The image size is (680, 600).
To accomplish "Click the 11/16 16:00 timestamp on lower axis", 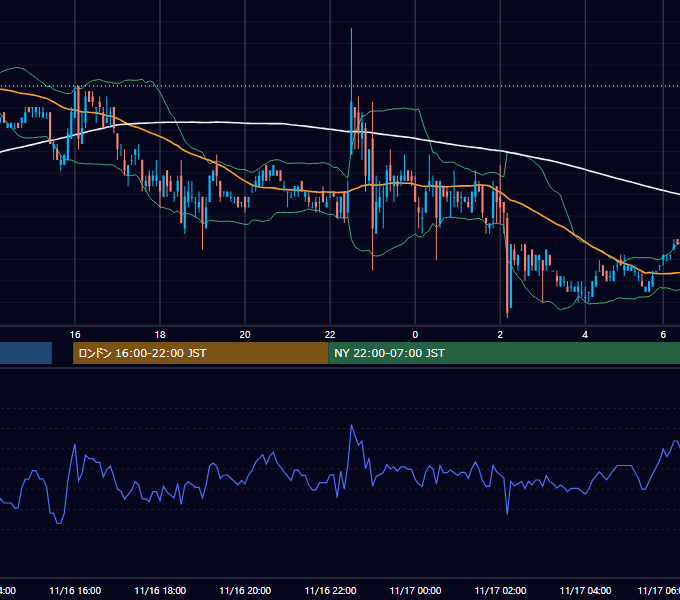I will point(75,590).
